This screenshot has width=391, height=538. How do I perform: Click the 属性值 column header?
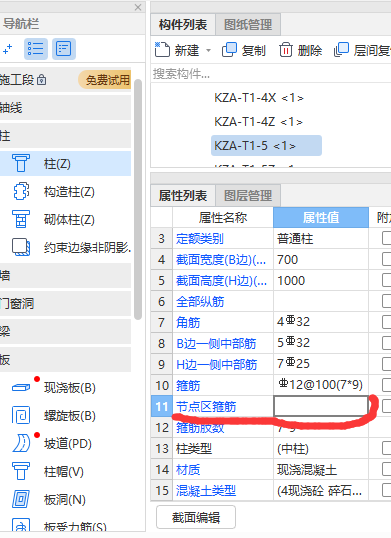point(321,217)
